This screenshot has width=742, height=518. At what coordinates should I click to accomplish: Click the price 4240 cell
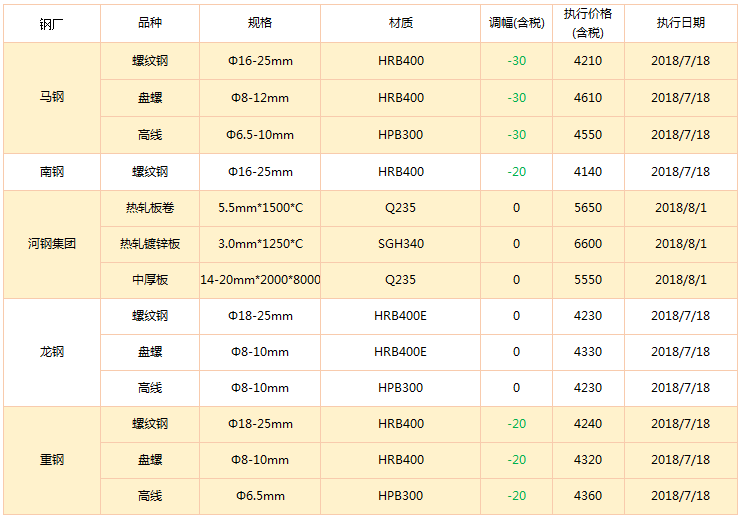pyautogui.click(x=588, y=424)
